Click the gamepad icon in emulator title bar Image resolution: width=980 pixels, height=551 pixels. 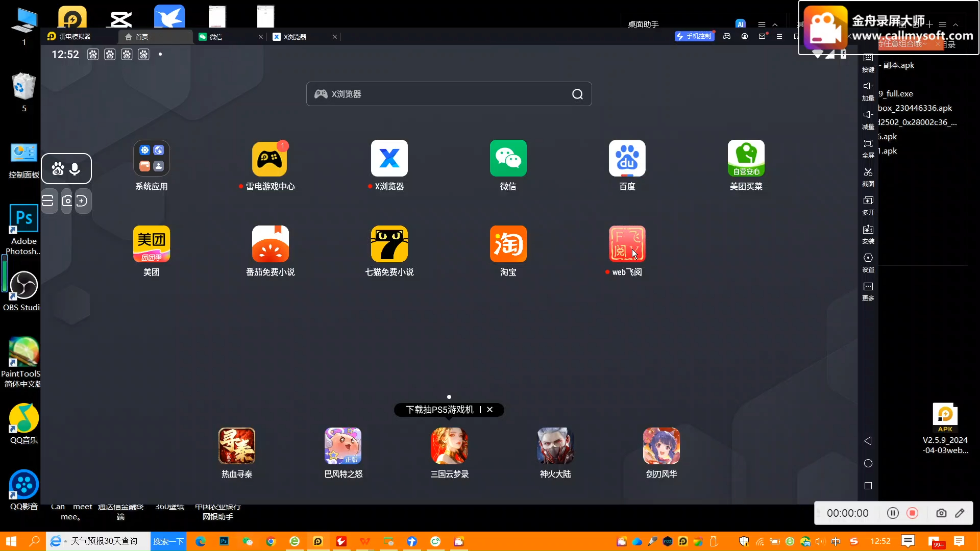point(727,36)
